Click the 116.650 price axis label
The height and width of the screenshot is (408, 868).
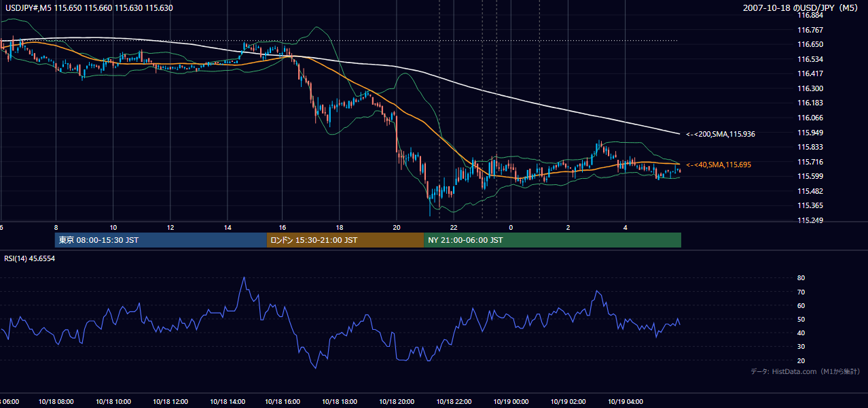811,44
